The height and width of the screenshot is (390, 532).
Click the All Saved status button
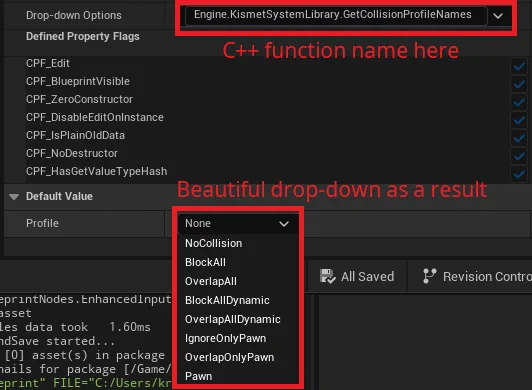(357, 276)
